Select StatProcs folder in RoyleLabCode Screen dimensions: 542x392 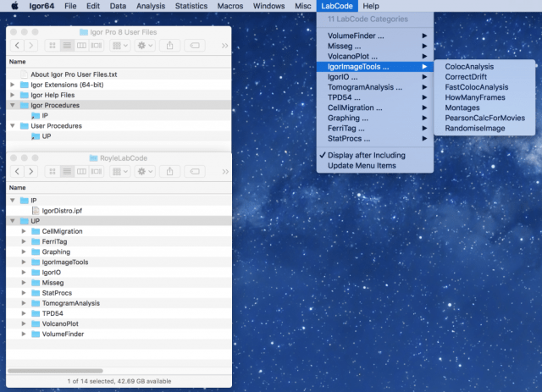(x=119, y=293)
